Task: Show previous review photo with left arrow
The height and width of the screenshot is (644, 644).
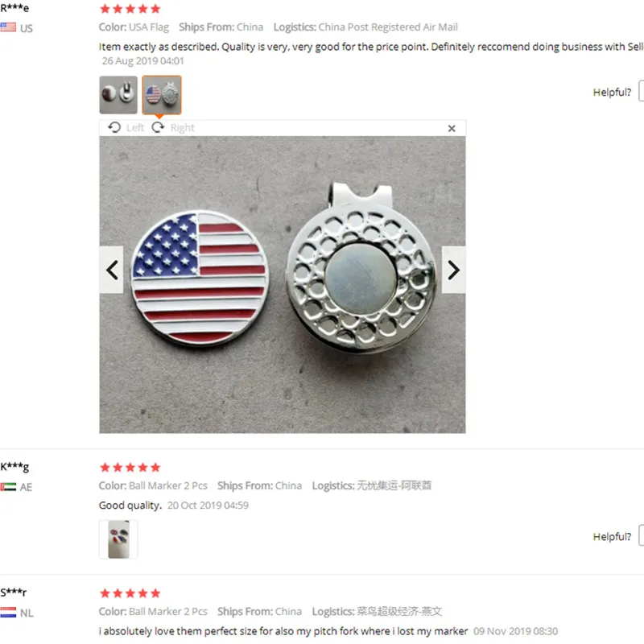Action: pos(112,270)
